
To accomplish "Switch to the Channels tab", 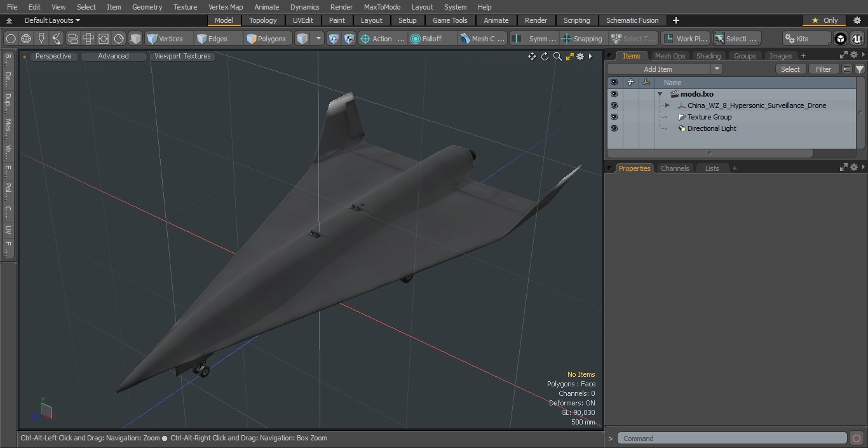I will [675, 168].
